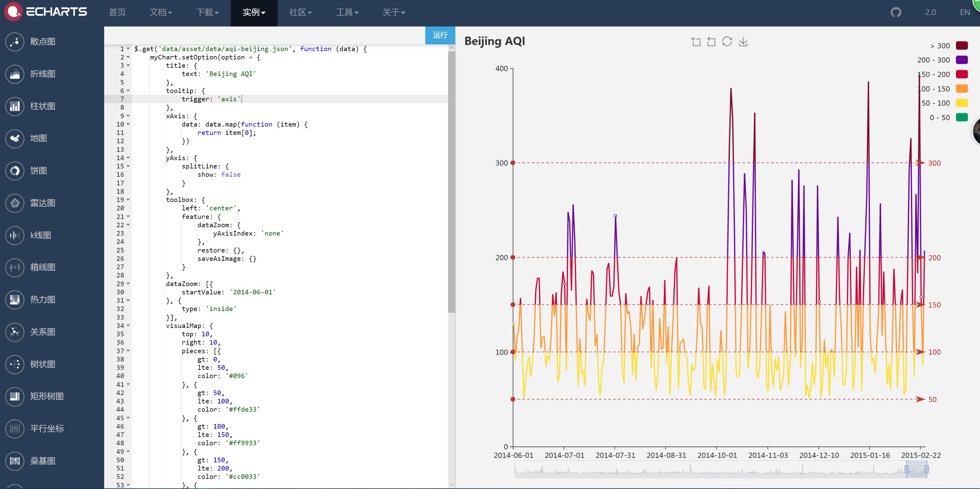Run the code with 运行 button

[440, 35]
